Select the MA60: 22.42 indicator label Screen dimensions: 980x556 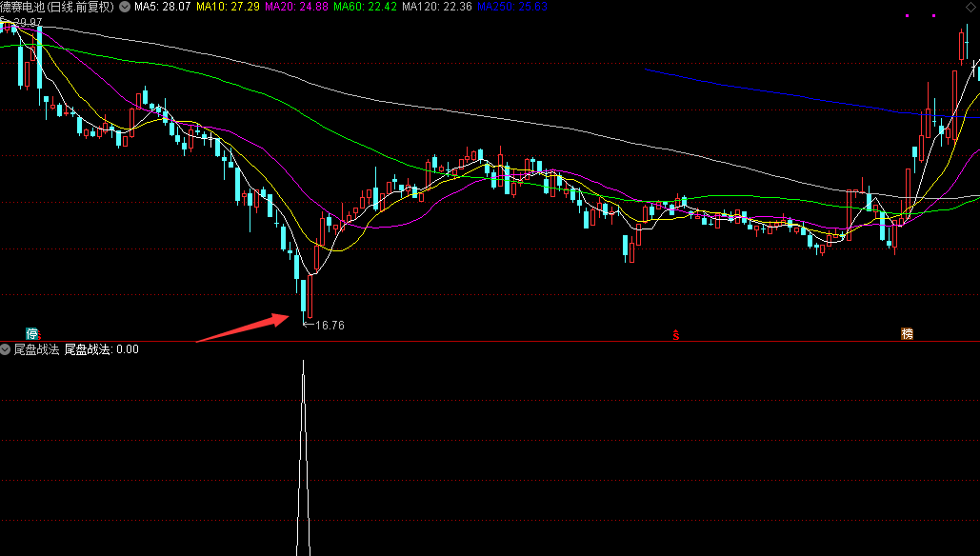pos(365,7)
